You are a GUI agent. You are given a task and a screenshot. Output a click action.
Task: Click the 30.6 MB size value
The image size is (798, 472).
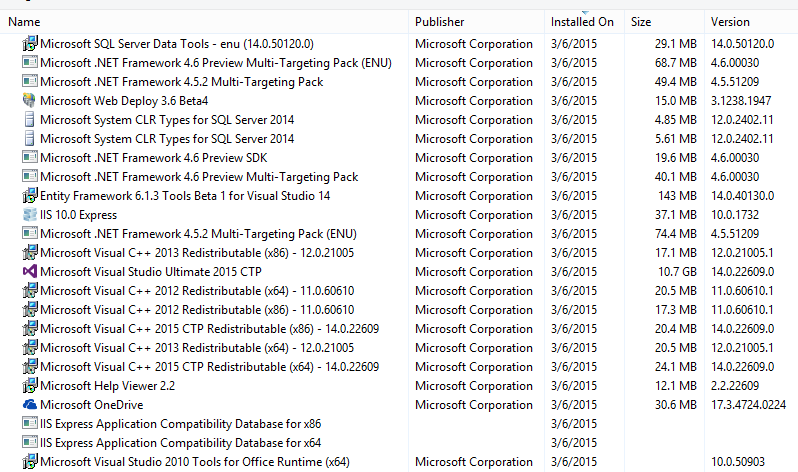(675, 405)
